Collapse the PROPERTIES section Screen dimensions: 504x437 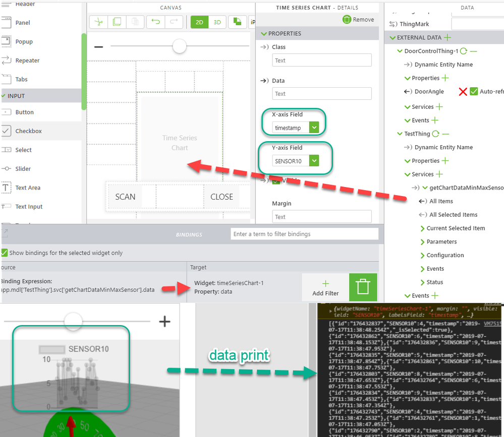(264, 34)
